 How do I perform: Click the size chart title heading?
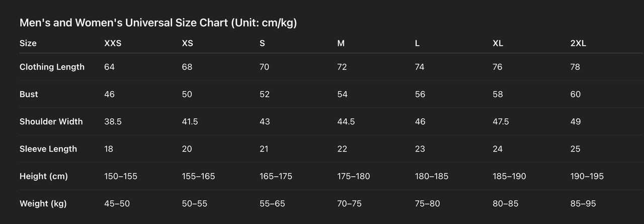(x=158, y=23)
